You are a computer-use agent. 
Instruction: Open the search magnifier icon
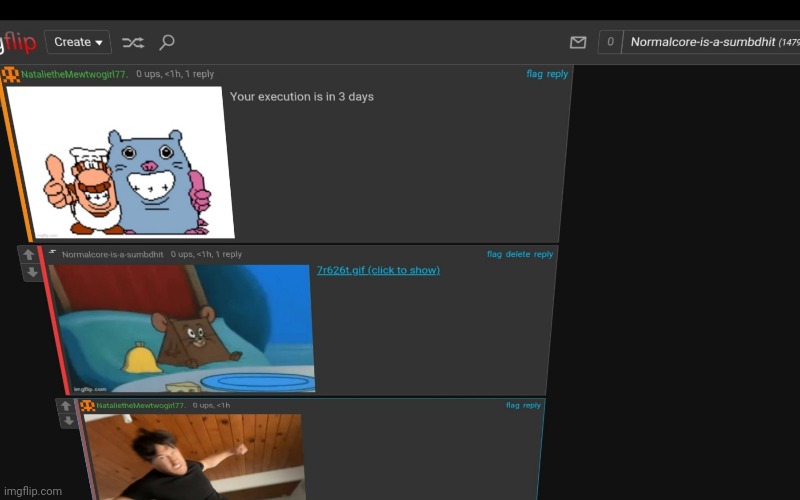pos(167,42)
